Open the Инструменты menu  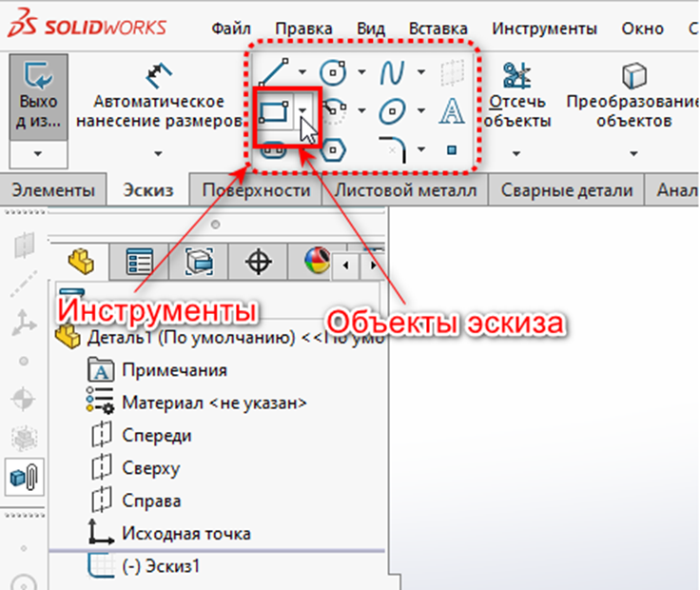(544, 29)
